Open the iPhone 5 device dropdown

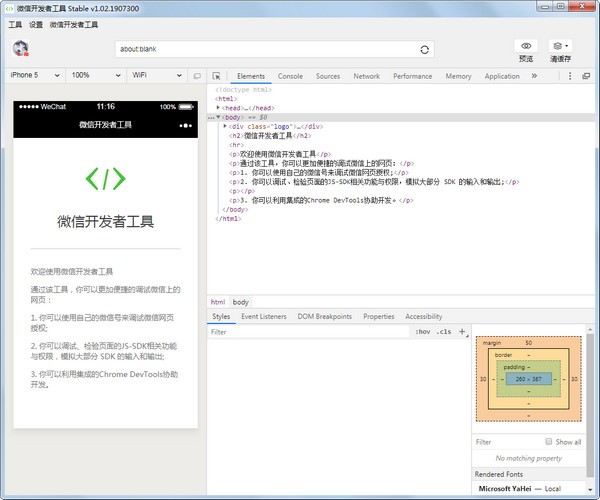(33, 75)
